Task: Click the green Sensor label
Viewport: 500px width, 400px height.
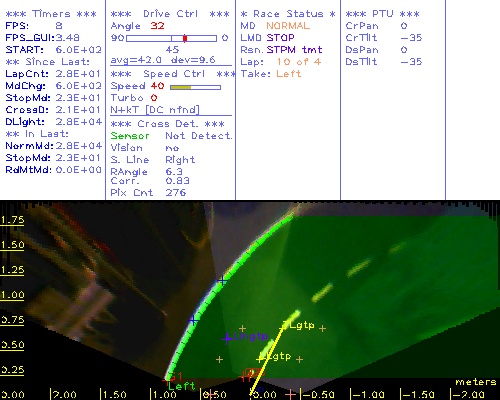Action: tap(130, 136)
